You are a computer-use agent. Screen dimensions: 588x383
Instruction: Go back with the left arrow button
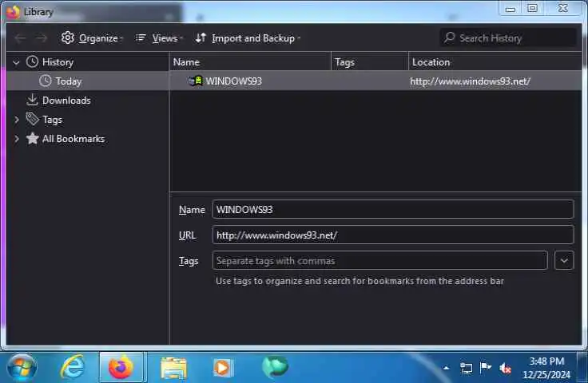tap(20, 38)
